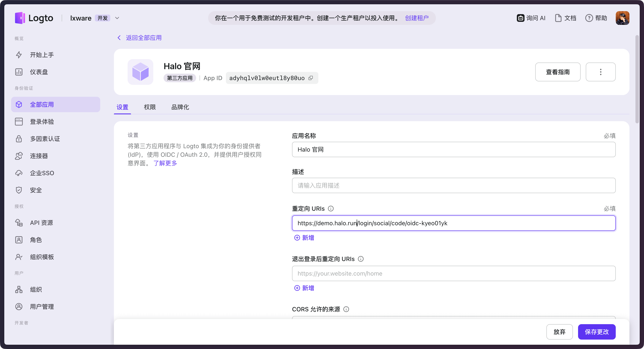
Task: Open the 连接器 connector icon
Action: click(19, 156)
